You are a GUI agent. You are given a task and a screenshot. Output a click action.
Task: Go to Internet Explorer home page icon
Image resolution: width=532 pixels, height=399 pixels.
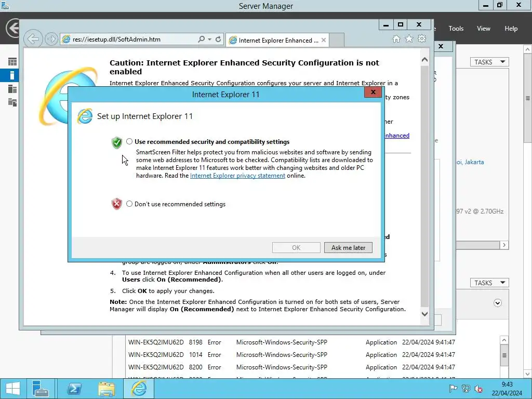tap(396, 39)
